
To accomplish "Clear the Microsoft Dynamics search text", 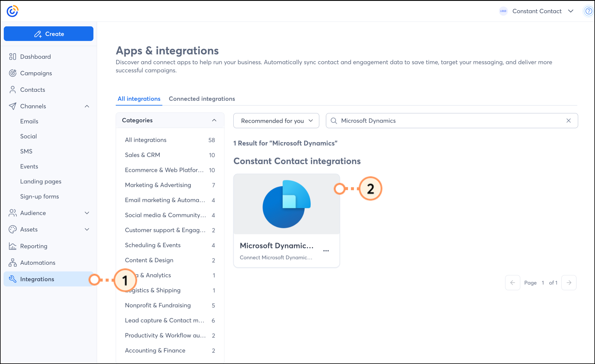I will click(x=568, y=121).
